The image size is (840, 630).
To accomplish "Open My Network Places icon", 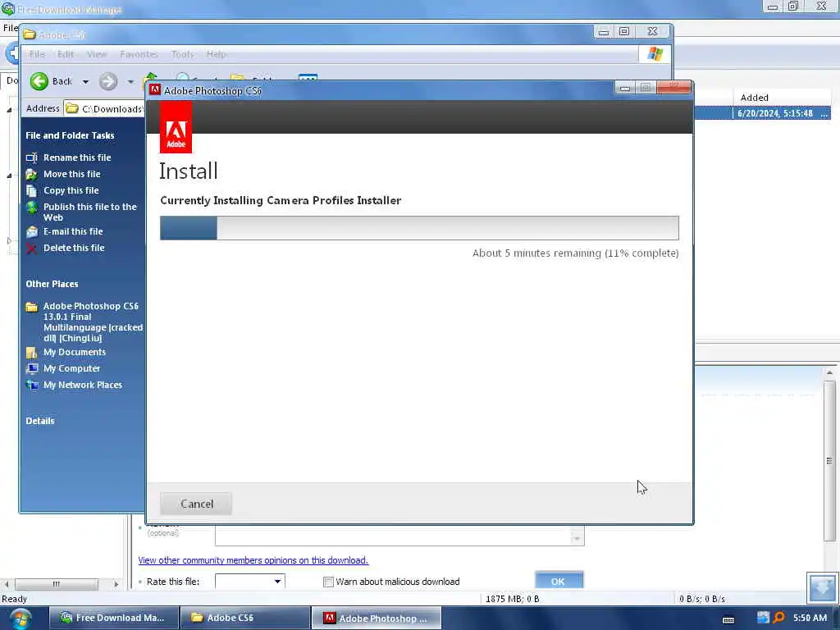I will (x=32, y=386).
